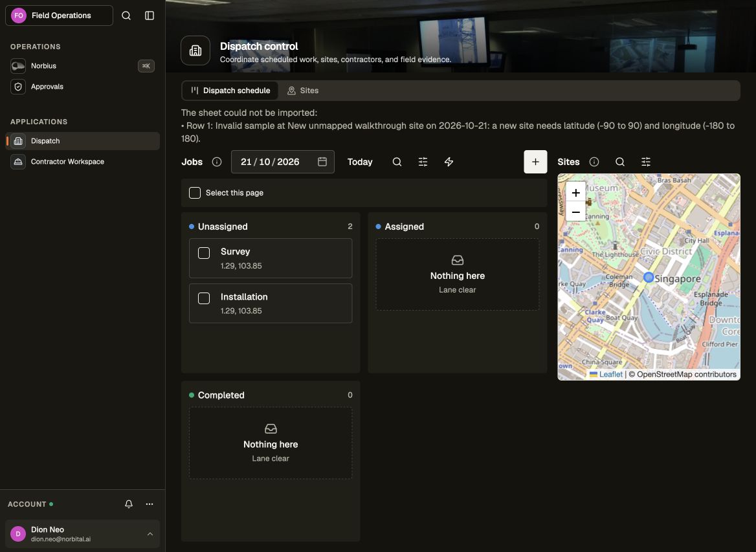Open the Leaflet attribution link
Viewport: 756px width, 552px height.
click(x=610, y=374)
